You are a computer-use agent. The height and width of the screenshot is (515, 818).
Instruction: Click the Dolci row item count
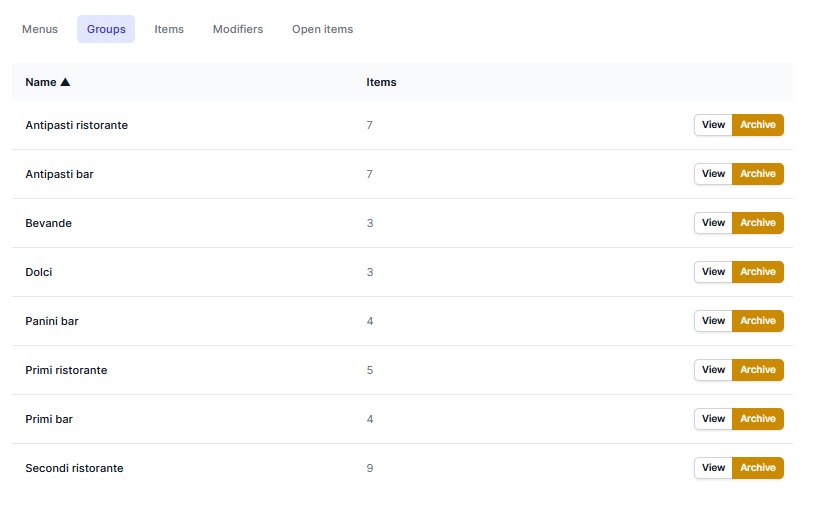[369, 272]
